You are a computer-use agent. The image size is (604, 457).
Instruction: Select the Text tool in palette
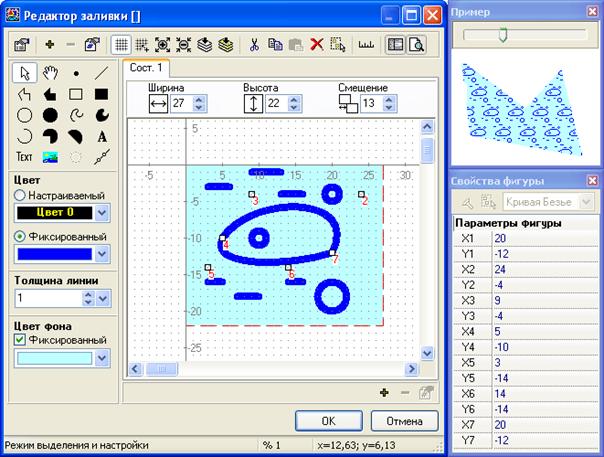click(24, 157)
